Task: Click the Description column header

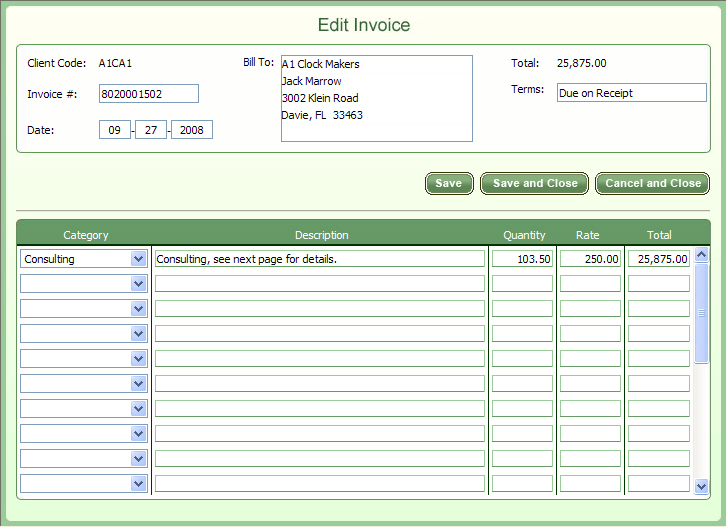Action: click(322, 235)
